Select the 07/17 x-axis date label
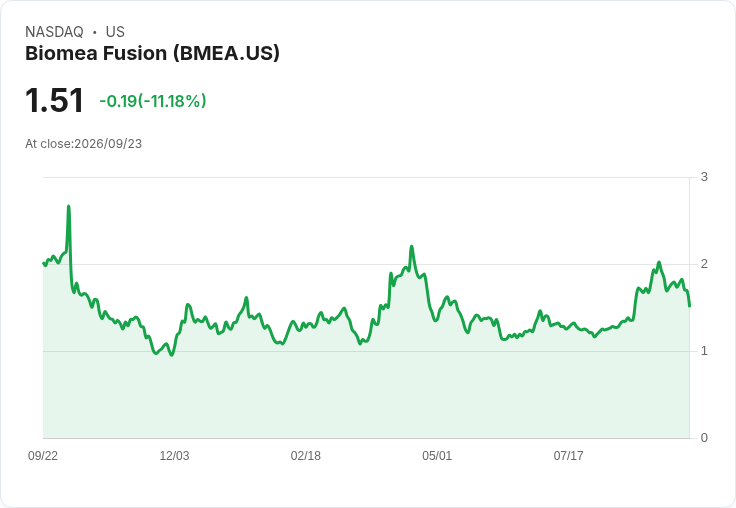The width and height of the screenshot is (736, 508). point(568,455)
